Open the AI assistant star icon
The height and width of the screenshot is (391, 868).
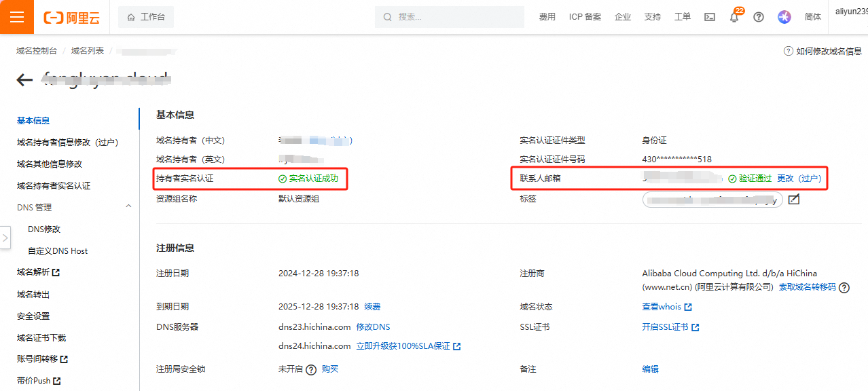coord(784,17)
